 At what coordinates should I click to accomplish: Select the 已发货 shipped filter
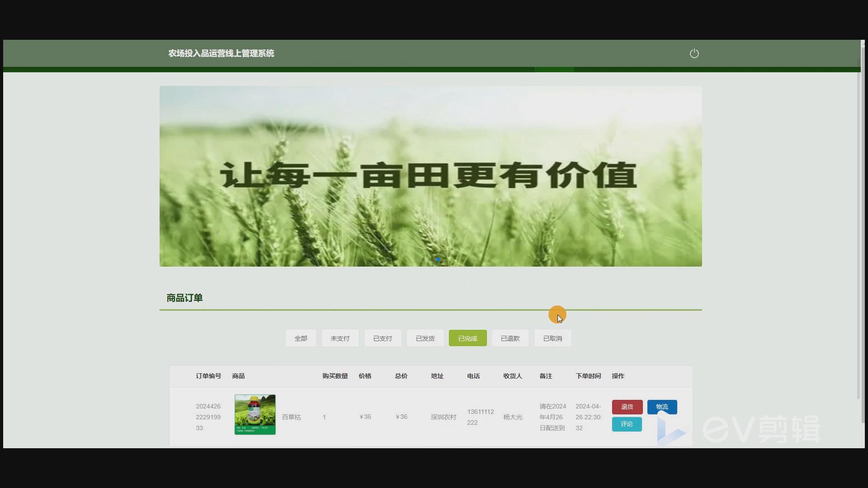click(x=425, y=338)
